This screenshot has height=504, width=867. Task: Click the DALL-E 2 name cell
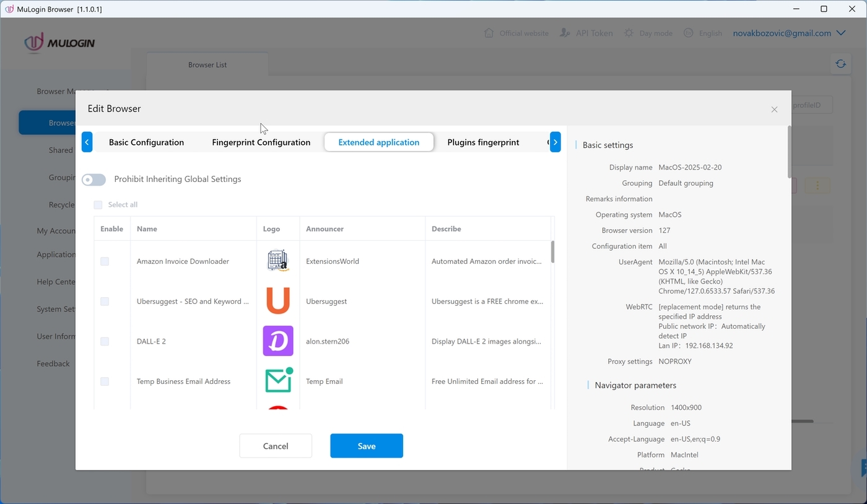click(151, 341)
